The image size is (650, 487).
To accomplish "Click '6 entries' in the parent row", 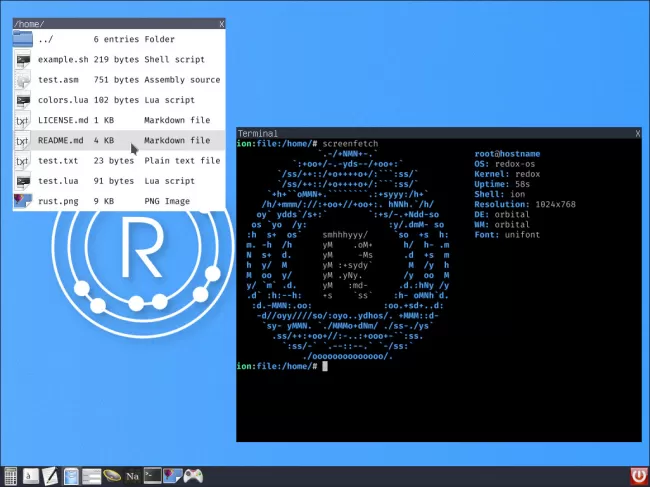I will point(116,39).
